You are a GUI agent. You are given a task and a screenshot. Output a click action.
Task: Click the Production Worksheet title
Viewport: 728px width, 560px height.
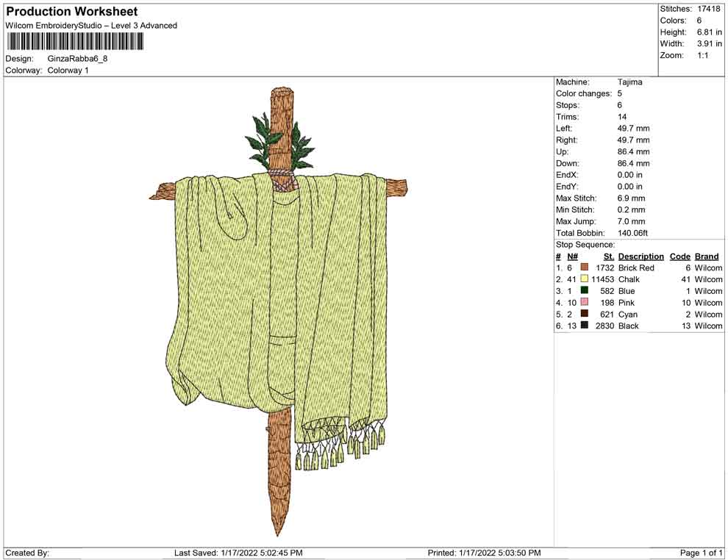point(71,12)
